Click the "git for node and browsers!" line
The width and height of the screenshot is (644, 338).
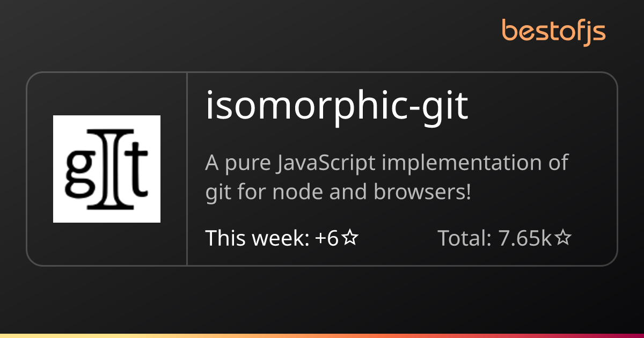point(338,192)
